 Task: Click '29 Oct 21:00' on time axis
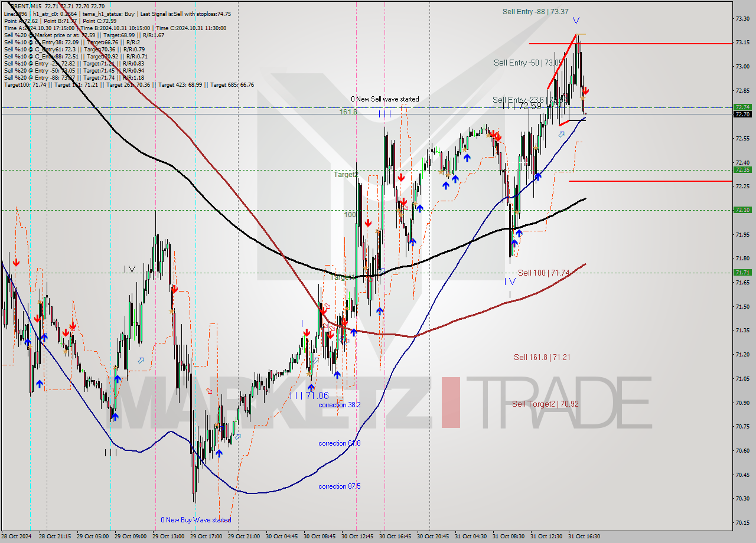click(x=243, y=537)
